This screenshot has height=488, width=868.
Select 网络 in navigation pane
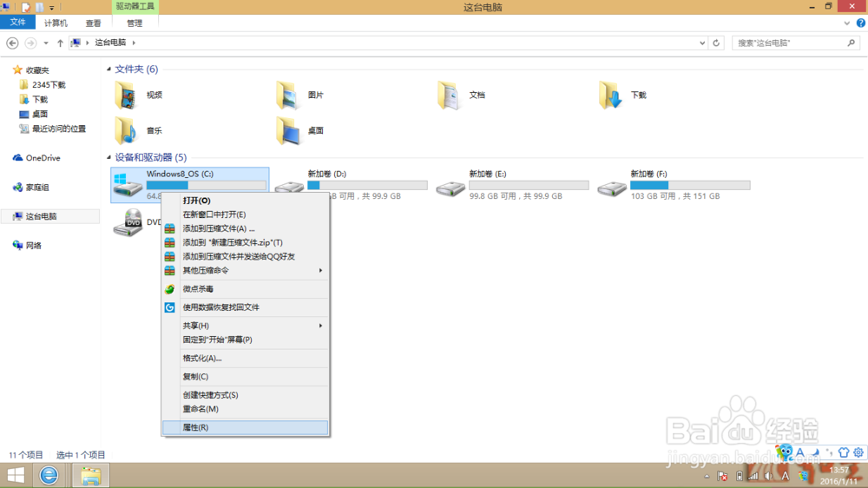point(33,246)
